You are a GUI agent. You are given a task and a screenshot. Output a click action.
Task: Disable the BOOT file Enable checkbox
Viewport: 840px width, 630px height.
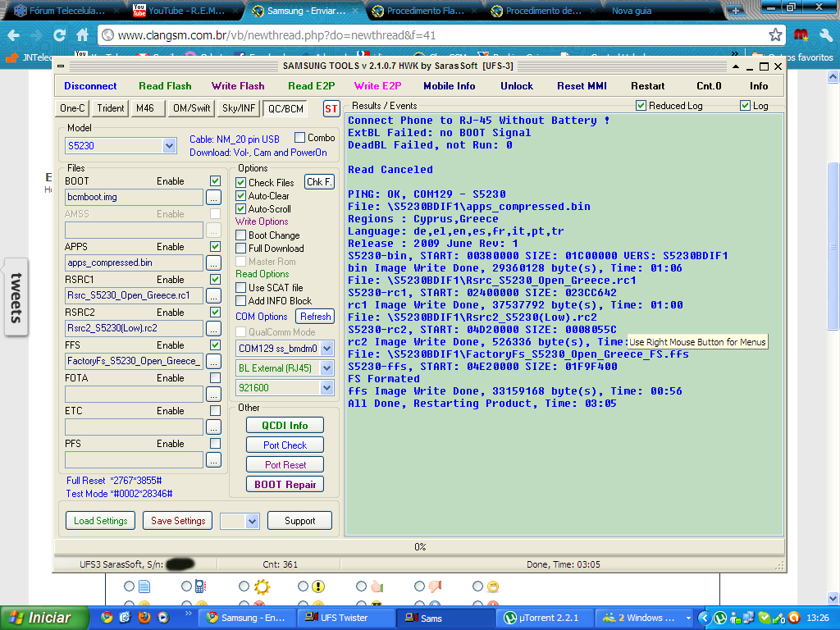click(x=216, y=181)
